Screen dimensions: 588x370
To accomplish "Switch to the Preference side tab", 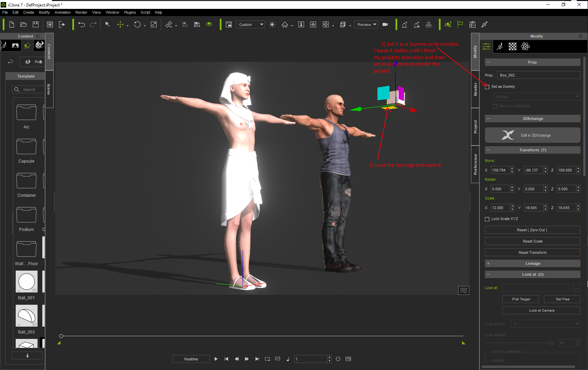I will click(475, 164).
